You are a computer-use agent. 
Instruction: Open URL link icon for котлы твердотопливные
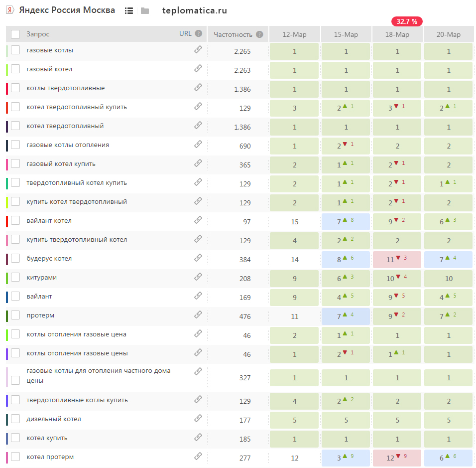click(198, 87)
